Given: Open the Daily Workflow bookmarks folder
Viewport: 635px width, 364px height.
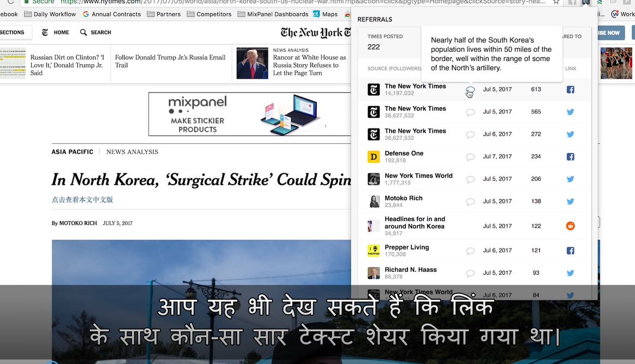Looking at the screenshot, I should (50, 14).
